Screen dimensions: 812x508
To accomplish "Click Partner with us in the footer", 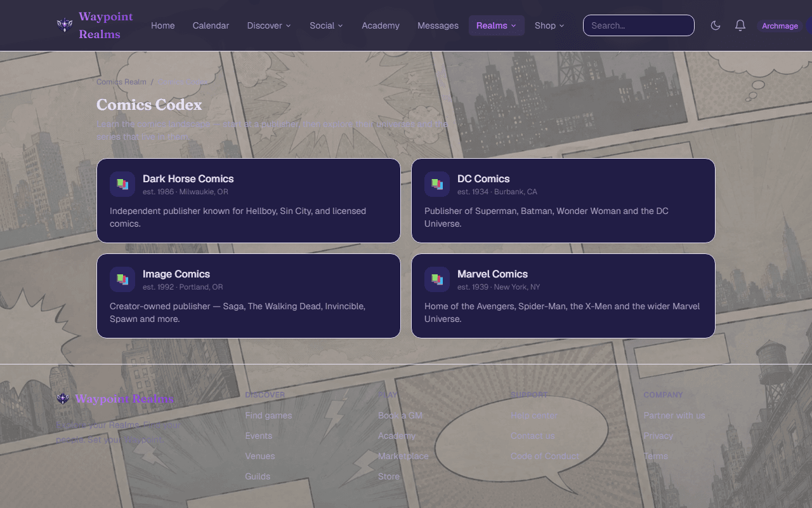I will pyautogui.click(x=674, y=415).
